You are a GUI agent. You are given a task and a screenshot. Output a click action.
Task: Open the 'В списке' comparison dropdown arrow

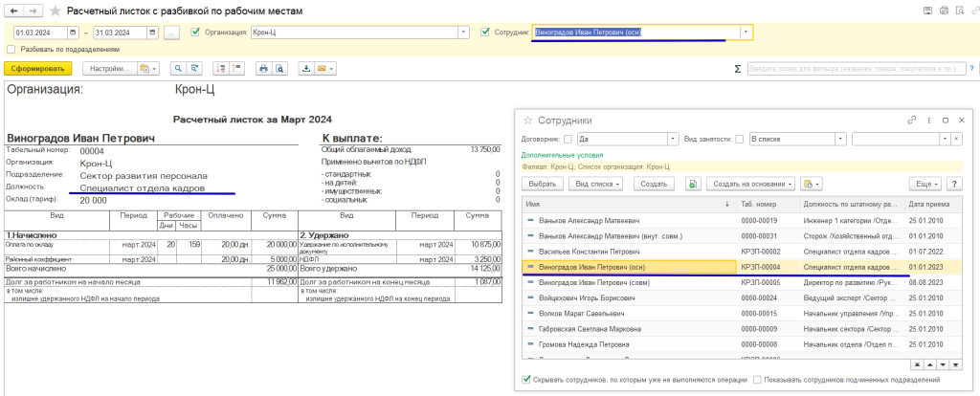(840, 140)
